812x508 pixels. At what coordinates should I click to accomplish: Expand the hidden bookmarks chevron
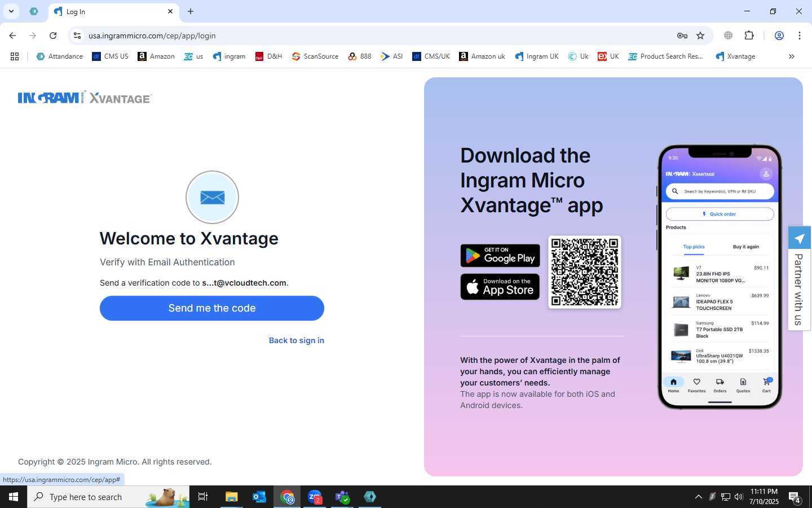[x=792, y=56]
